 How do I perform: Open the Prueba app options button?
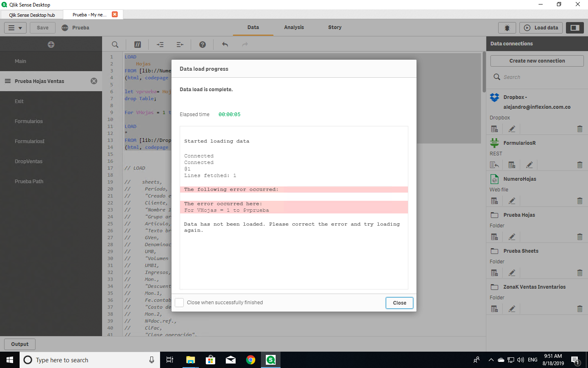[x=65, y=28]
